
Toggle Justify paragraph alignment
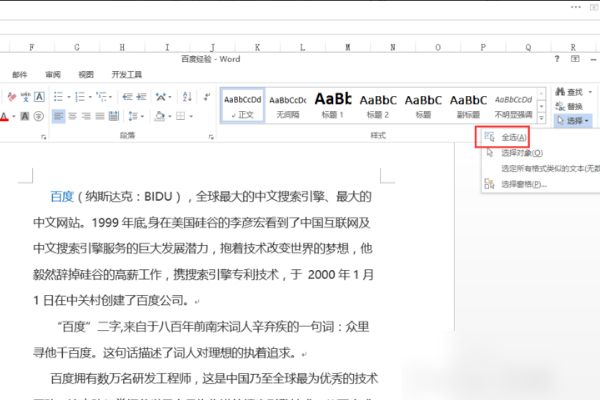[100, 116]
